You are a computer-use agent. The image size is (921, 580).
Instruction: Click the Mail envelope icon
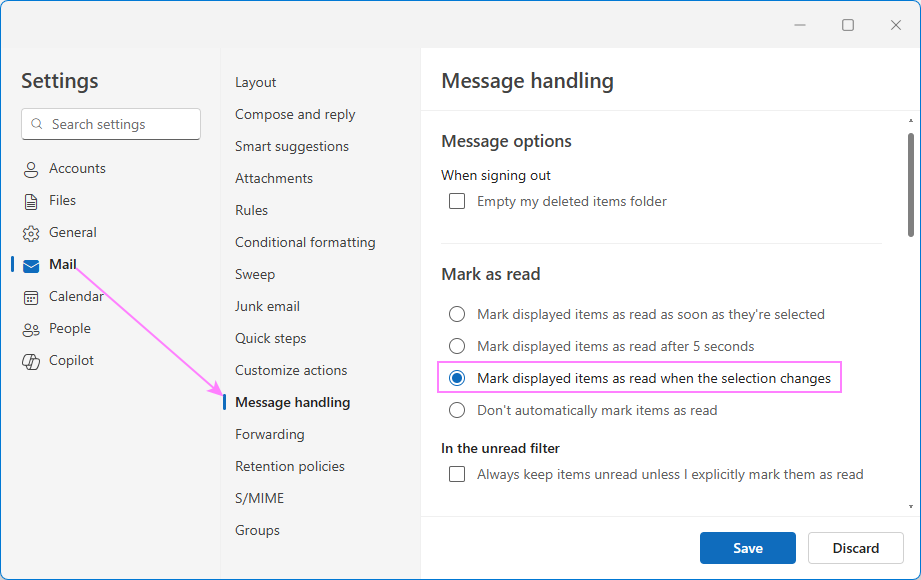(31, 265)
